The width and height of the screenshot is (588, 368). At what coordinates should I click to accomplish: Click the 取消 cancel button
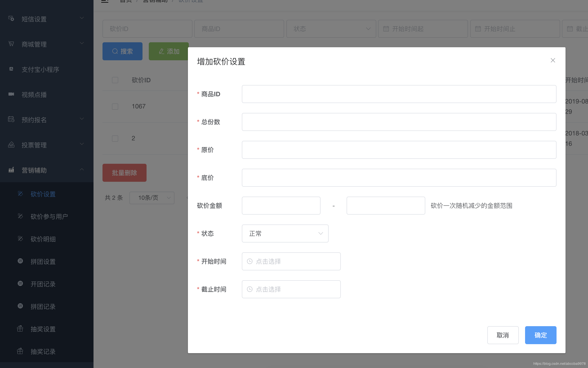tap(503, 335)
